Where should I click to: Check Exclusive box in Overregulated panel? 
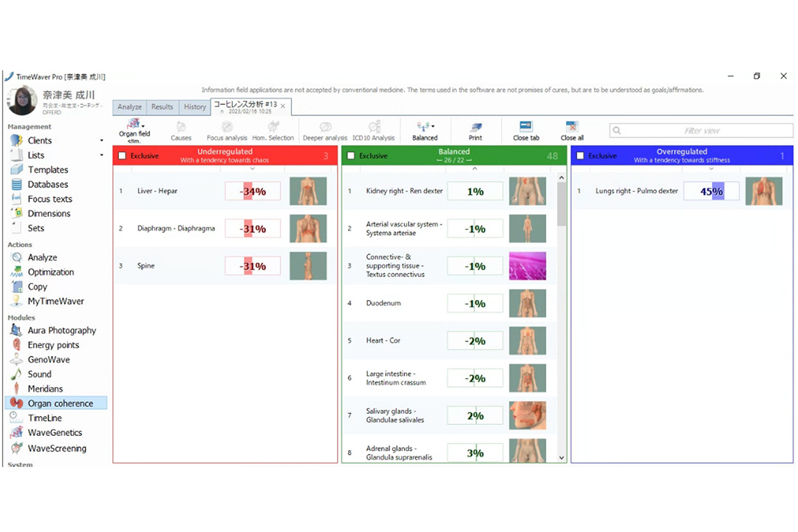(x=580, y=156)
